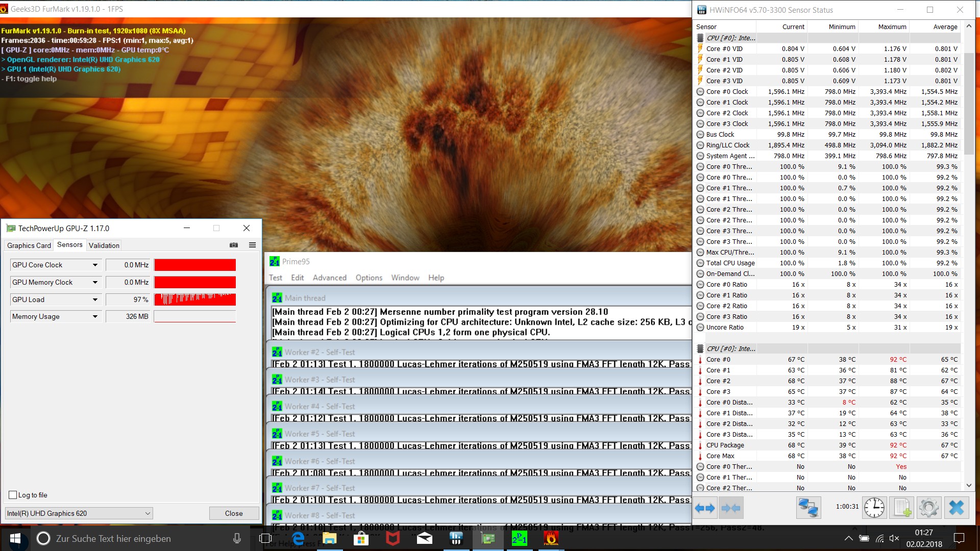This screenshot has height=551, width=980.
Task: Click Cortana circle icon in taskbar
Action: pos(43,538)
